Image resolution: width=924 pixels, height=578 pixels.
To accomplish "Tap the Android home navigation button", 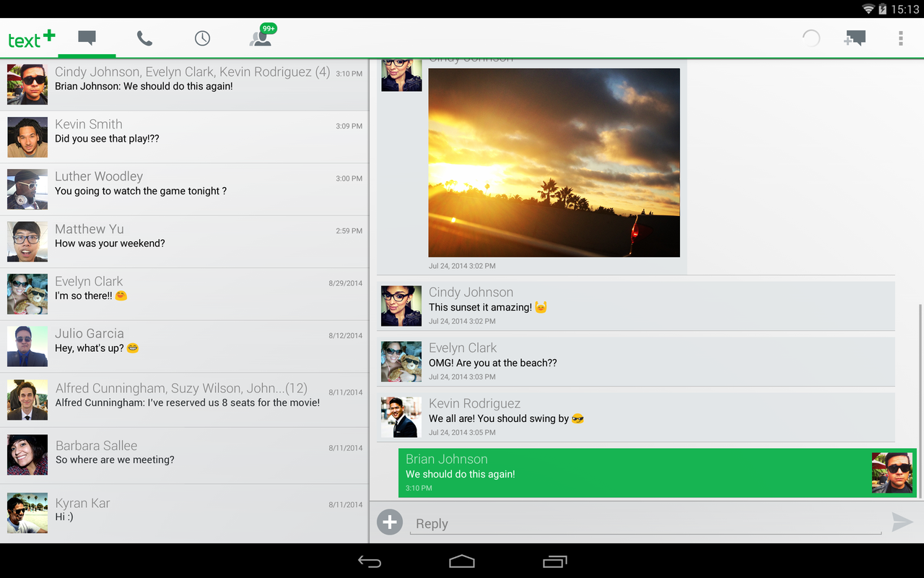I will [462, 561].
